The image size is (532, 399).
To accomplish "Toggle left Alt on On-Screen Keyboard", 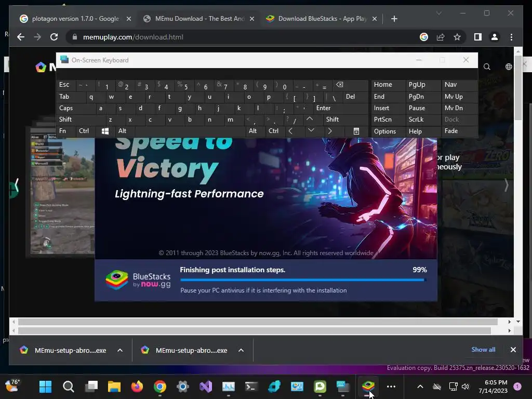I will click(x=125, y=131).
